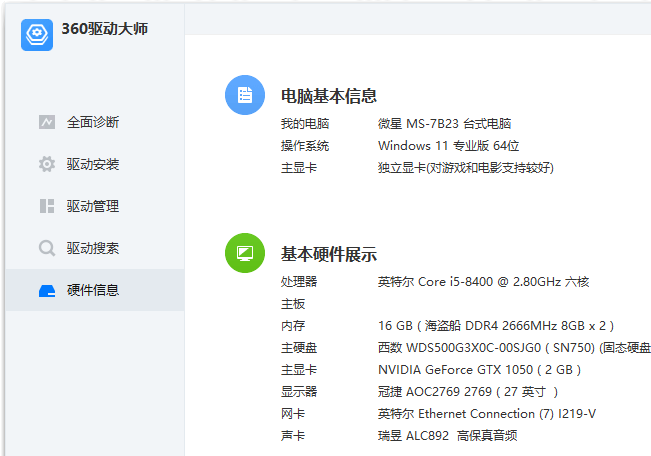Select the 微星 MS-7B23 台式电脑 value
This screenshot has height=456, width=651.
[444, 124]
